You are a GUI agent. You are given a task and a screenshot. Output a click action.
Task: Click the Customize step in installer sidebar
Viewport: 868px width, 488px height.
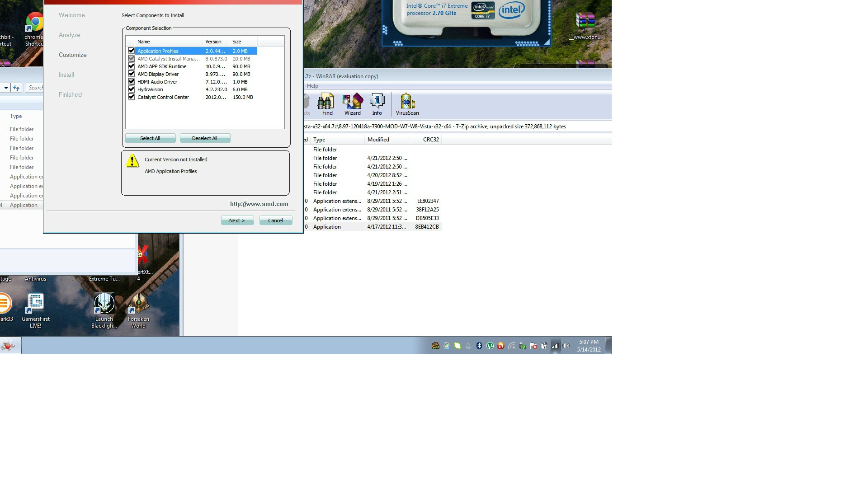click(x=72, y=55)
